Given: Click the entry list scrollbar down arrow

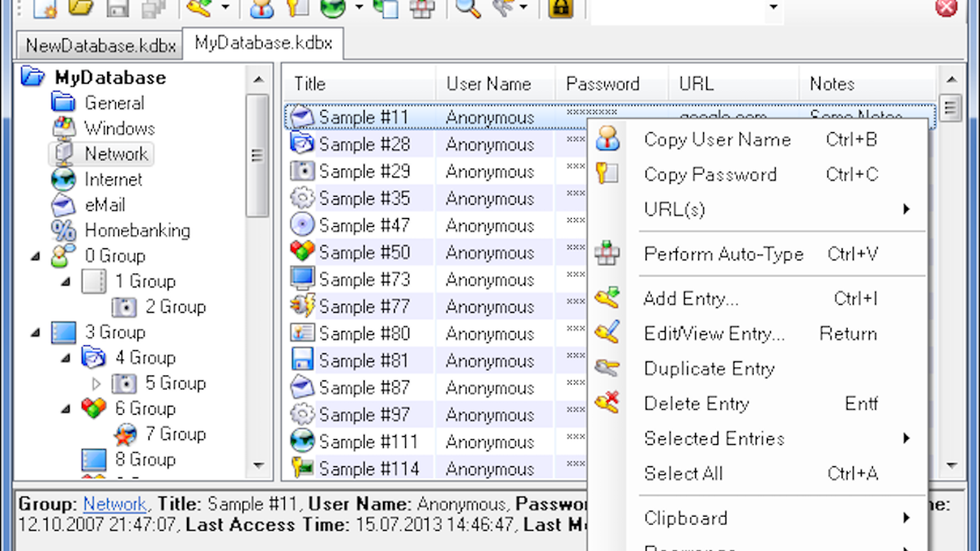Looking at the screenshot, I should click(951, 466).
